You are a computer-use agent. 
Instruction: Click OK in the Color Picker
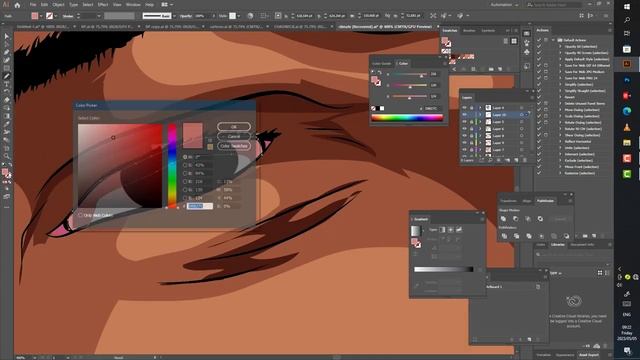point(234,127)
